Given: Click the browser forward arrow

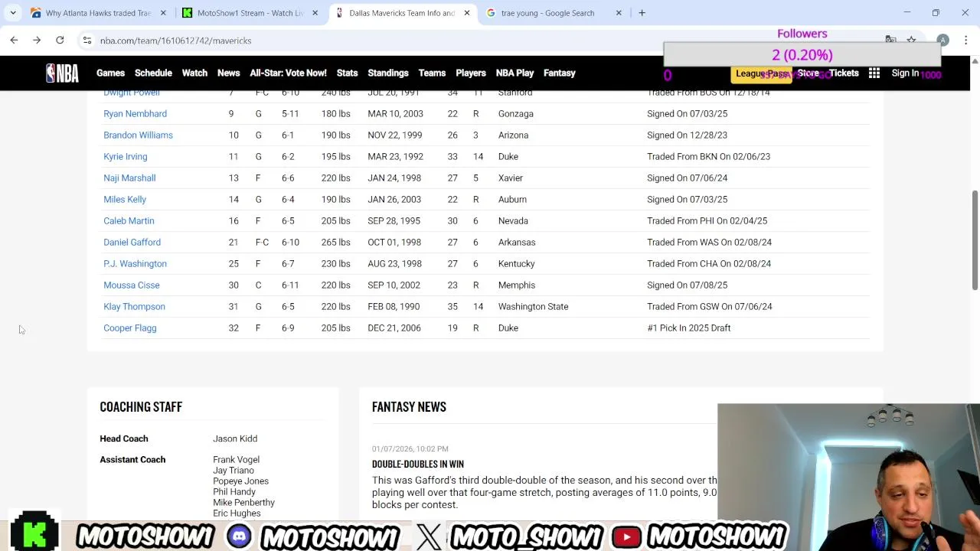Looking at the screenshot, I should coord(37,40).
